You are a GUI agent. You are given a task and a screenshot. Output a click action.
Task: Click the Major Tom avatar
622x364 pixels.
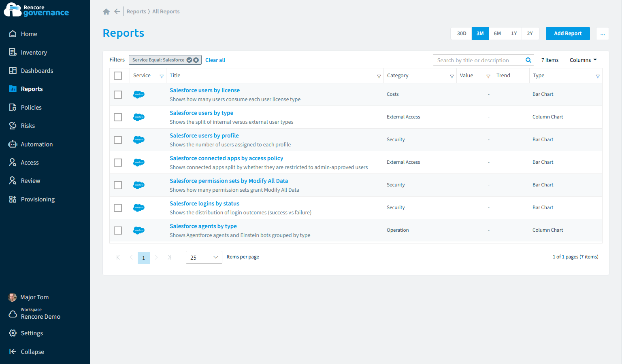point(13,297)
